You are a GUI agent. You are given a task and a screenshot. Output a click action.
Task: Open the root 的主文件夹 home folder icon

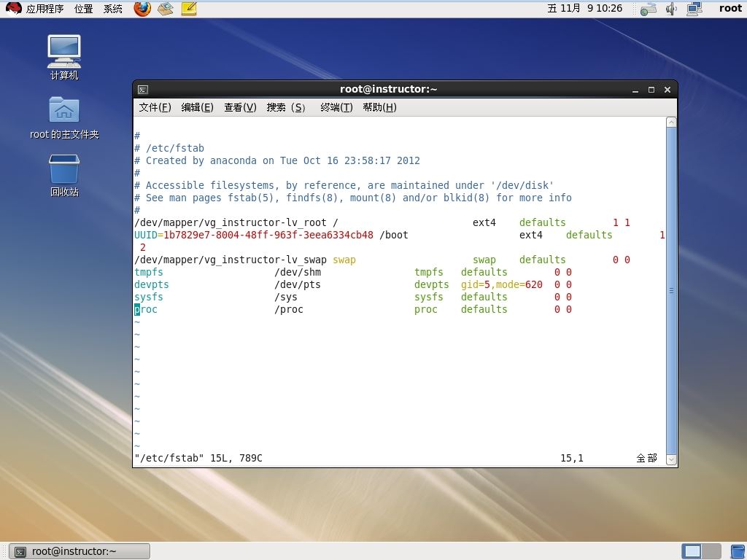[64, 117]
